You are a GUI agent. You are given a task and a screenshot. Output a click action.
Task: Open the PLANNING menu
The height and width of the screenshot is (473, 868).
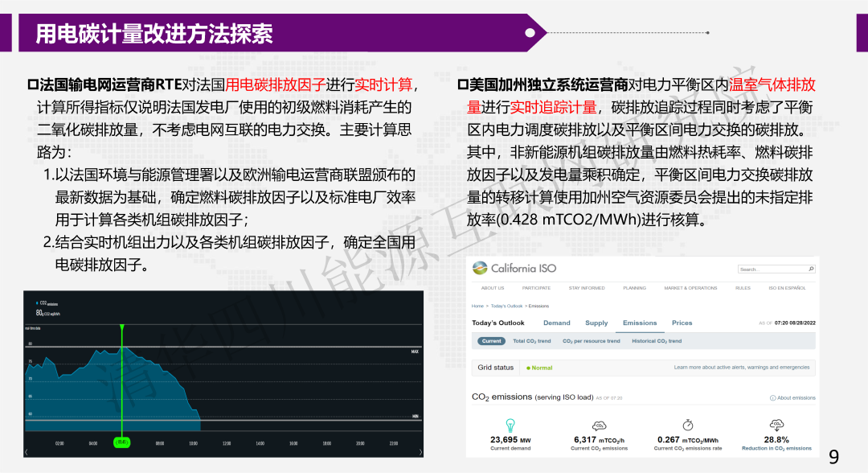pos(634,288)
